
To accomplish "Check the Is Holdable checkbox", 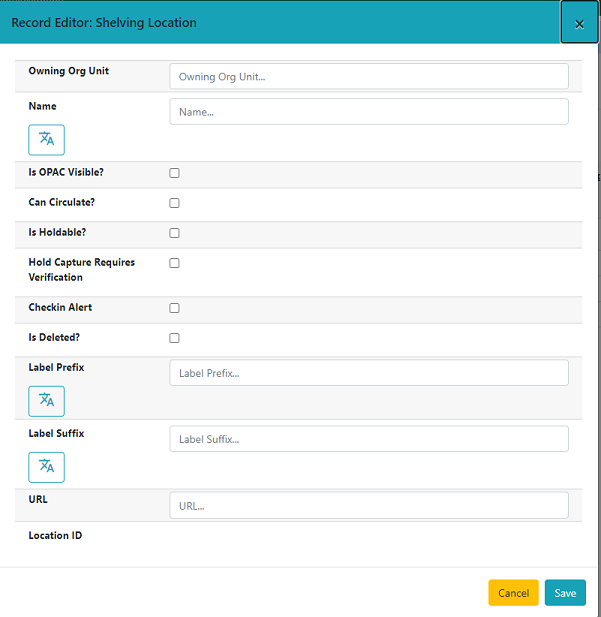I will pos(174,233).
